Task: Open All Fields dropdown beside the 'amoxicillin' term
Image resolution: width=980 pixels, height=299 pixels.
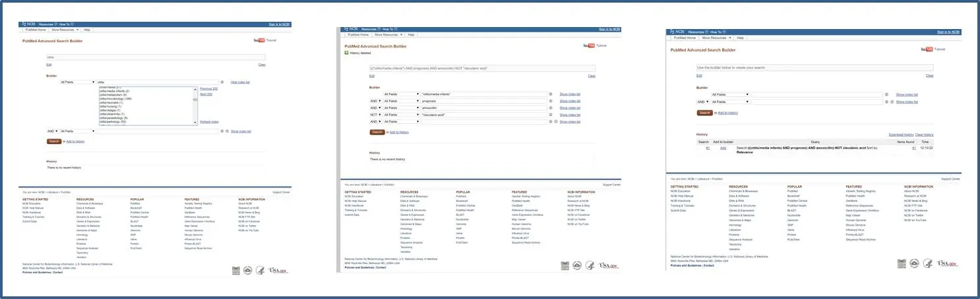Action: pos(401,108)
